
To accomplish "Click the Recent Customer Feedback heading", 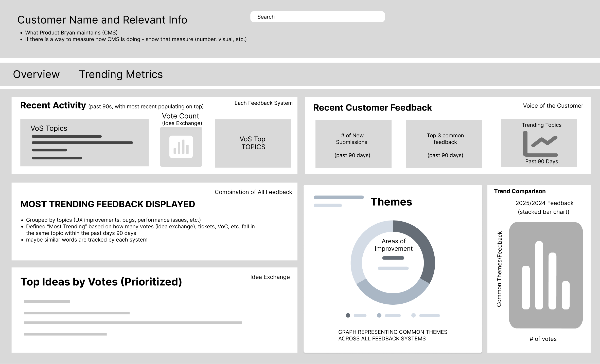I will tap(372, 107).
